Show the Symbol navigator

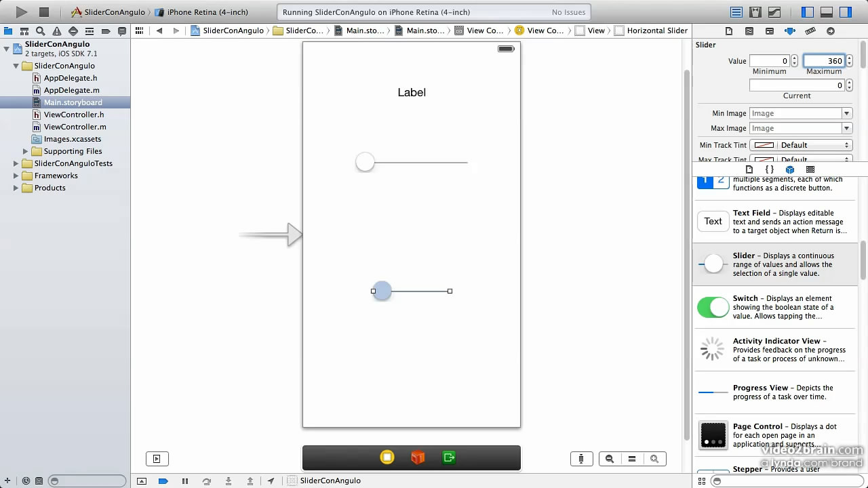[x=24, y=31]
